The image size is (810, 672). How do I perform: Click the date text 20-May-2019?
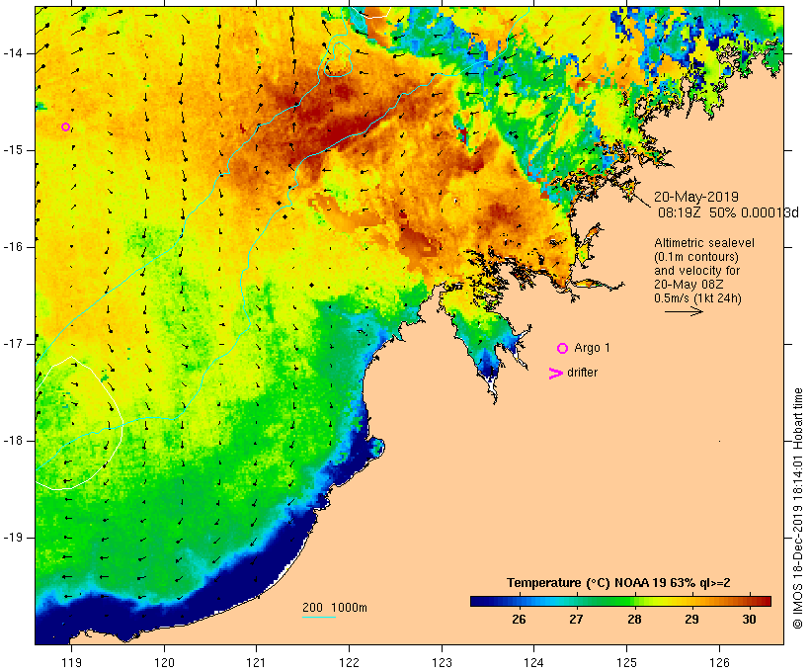click(695, 197)
